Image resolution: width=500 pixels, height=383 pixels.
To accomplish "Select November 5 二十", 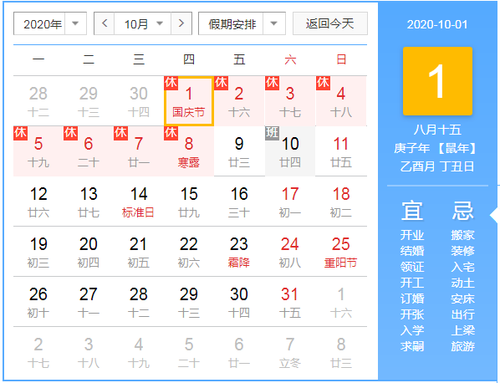I will pyautogui.click(x=189, y=352).
